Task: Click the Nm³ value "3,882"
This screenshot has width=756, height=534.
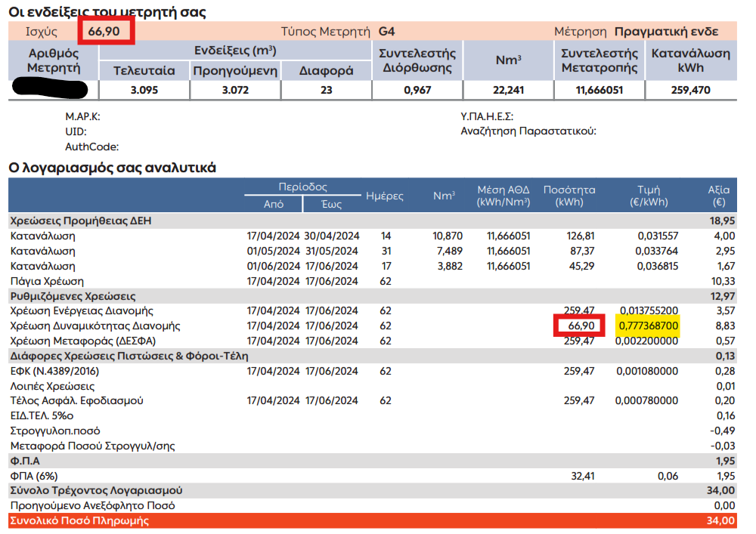Action: [450, 266]
